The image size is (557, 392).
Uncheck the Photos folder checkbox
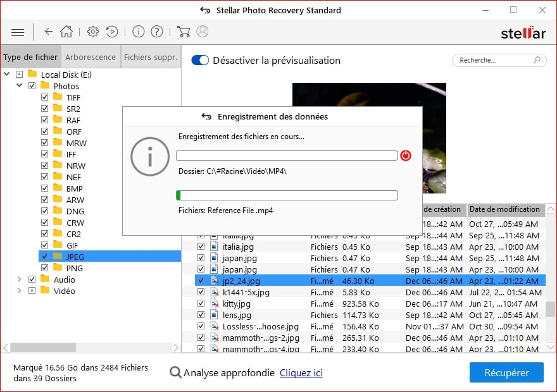point(32,86)
